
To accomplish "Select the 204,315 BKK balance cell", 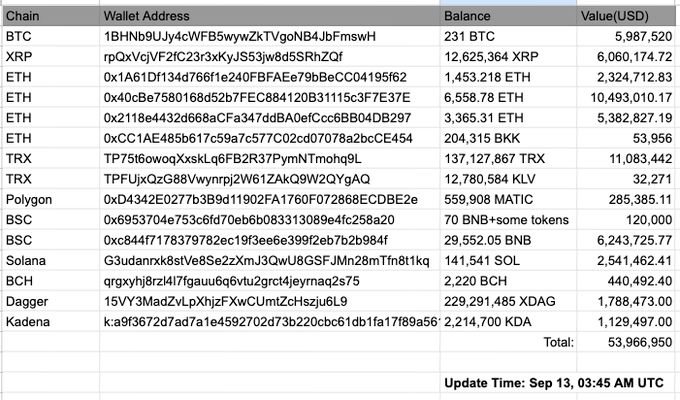I will (x=508, y=138).
